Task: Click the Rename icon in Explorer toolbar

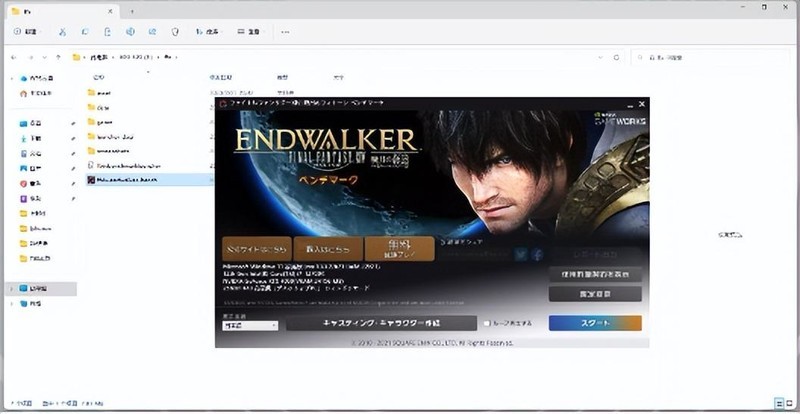Action: tap(130, 32)
